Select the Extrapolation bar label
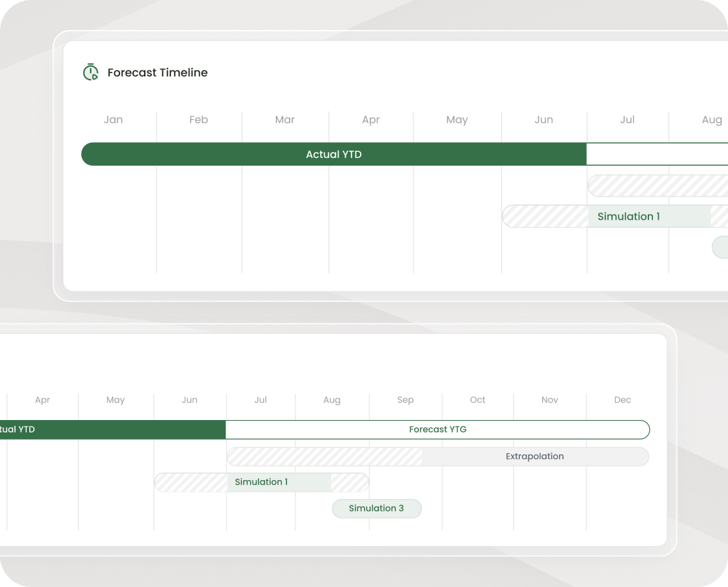The image size is (728, 587). 534,457
